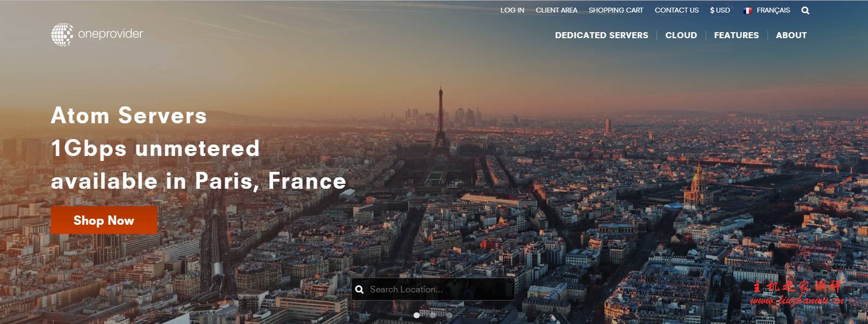Image resolution: width=868 pixels, height=324 pixels.
Task: Open site search via top magnifier icon
Action: 805,10
